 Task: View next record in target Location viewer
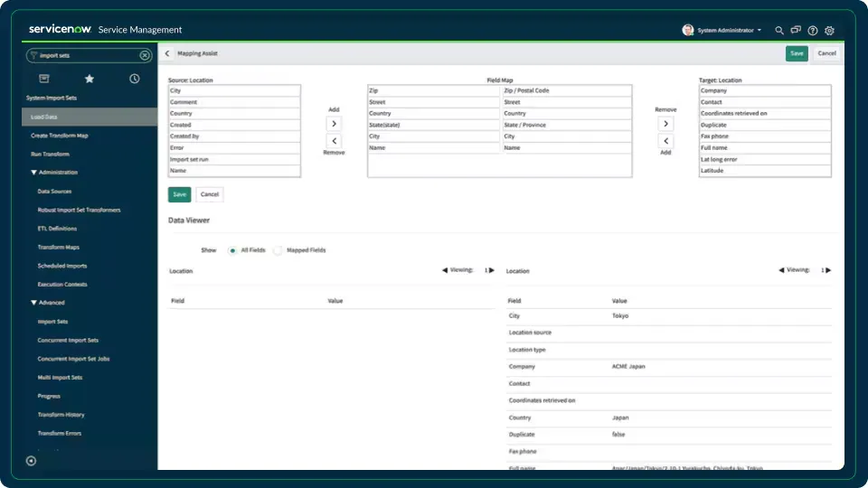click(x=828, y=270)
